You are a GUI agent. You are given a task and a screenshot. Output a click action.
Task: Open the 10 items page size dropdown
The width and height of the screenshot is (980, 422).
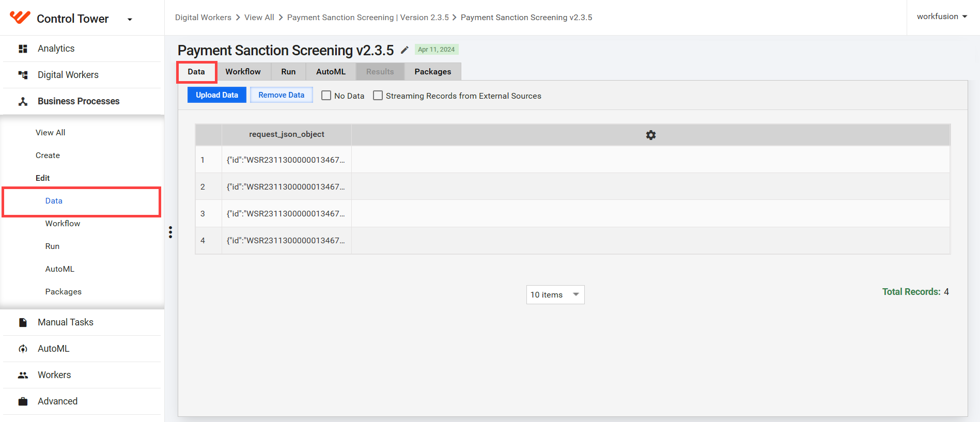coord(555,295)
